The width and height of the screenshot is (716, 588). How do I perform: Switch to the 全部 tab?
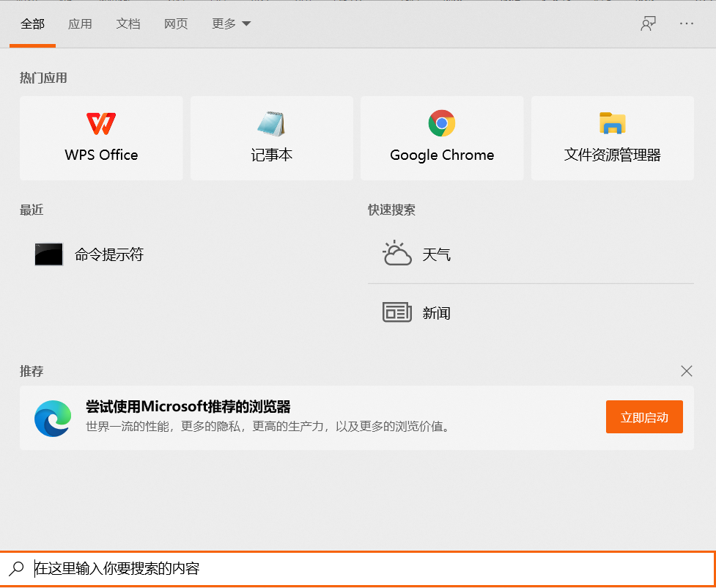click(32, 23)
